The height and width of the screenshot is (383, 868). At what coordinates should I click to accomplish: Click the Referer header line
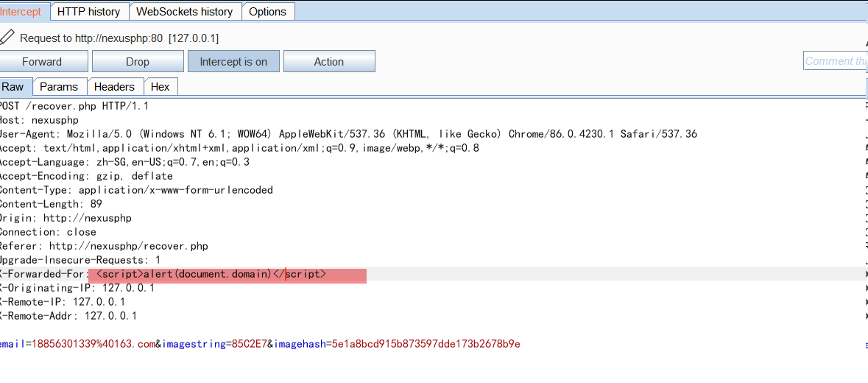[104, 246]
